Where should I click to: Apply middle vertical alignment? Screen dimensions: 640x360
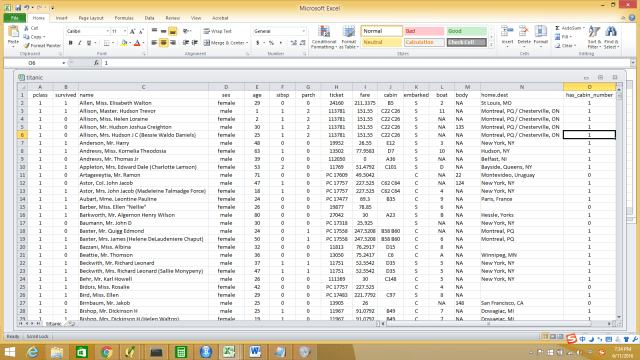point(163,31)
